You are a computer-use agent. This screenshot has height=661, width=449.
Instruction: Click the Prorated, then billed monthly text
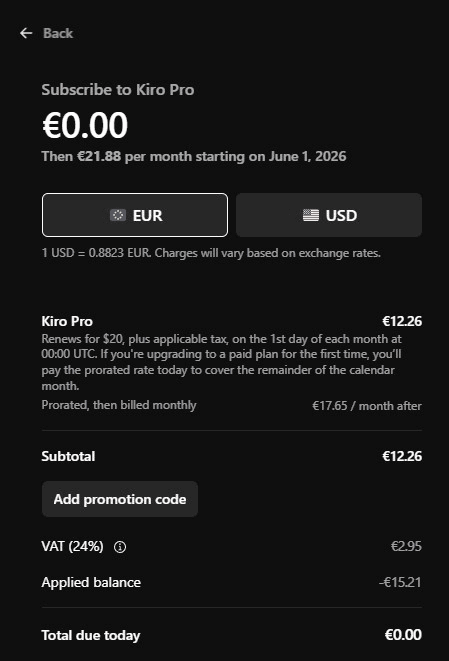[119, 405]
